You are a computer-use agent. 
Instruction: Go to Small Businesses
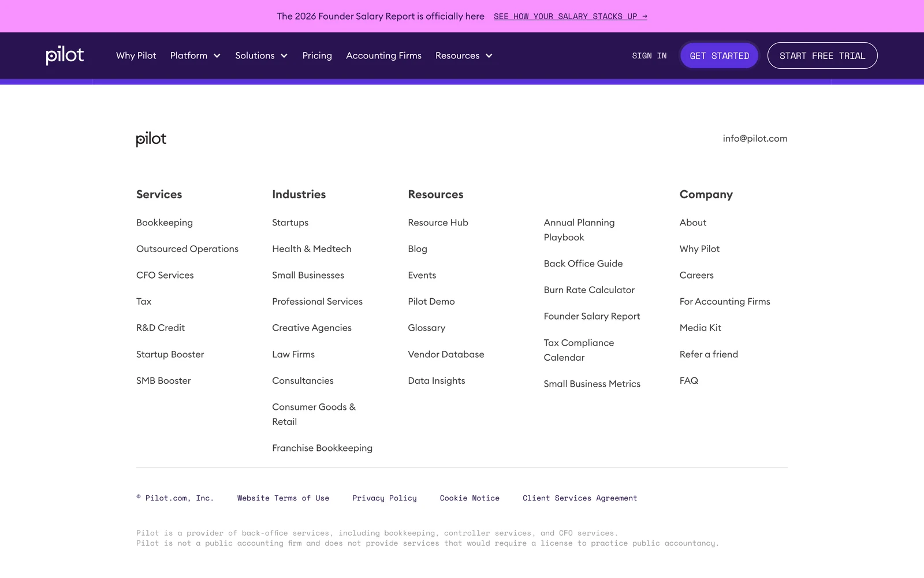[308, 275]
